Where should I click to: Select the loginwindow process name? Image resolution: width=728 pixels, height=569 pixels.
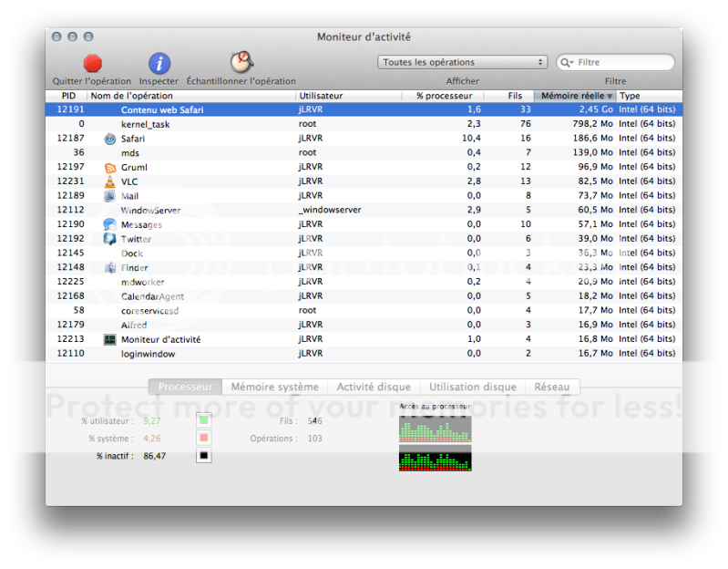click(x=149, y=354)
